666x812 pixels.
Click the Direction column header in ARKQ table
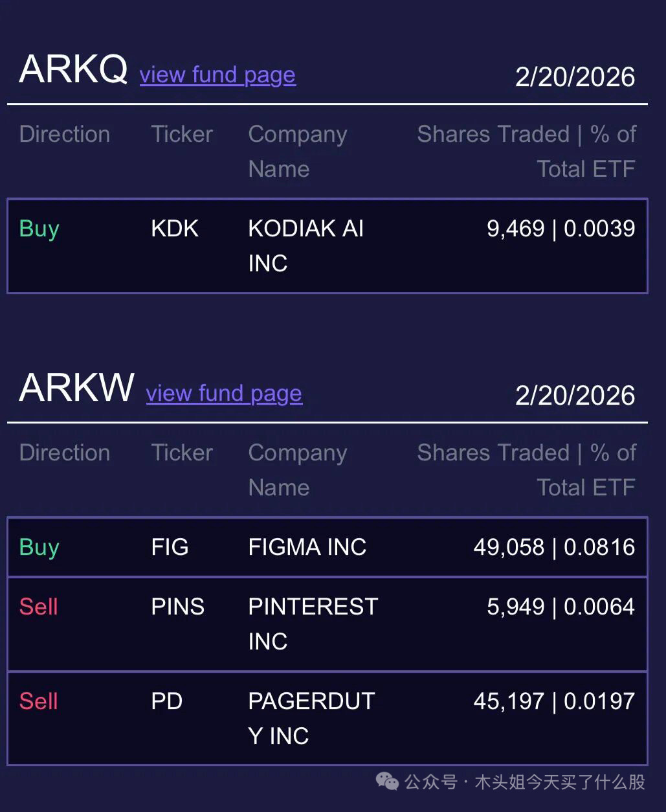(65, 134)
